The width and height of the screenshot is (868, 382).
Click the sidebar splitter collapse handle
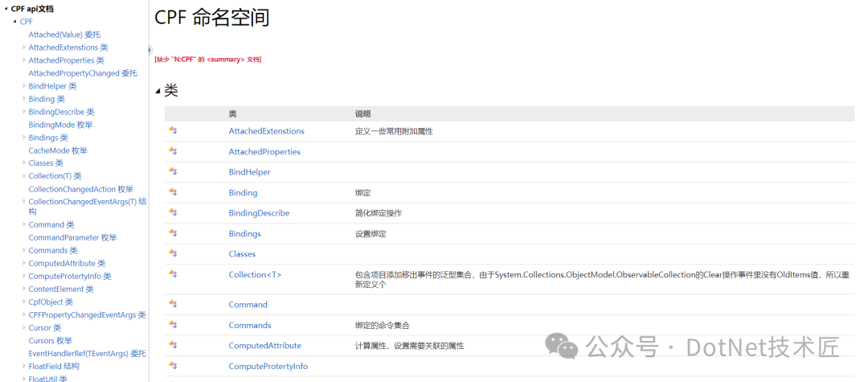(149, 50)
